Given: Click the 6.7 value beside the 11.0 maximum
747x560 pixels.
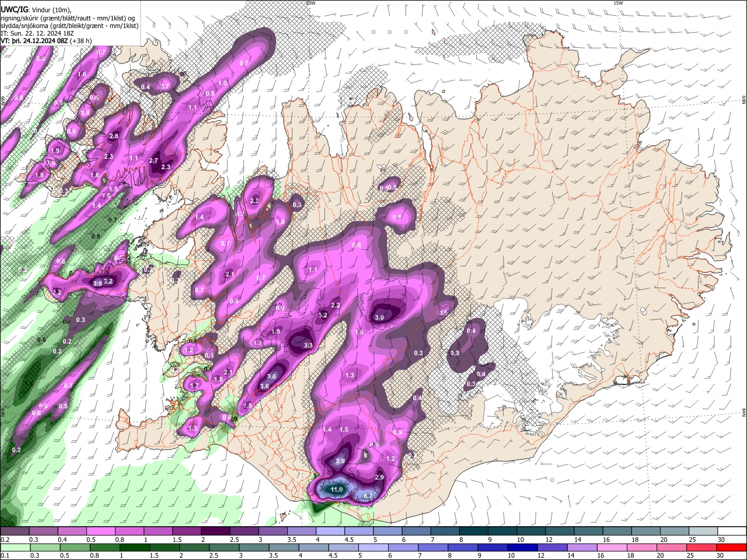Looking at the screenshot, I should pyautogui.click(x=368, y=496).
